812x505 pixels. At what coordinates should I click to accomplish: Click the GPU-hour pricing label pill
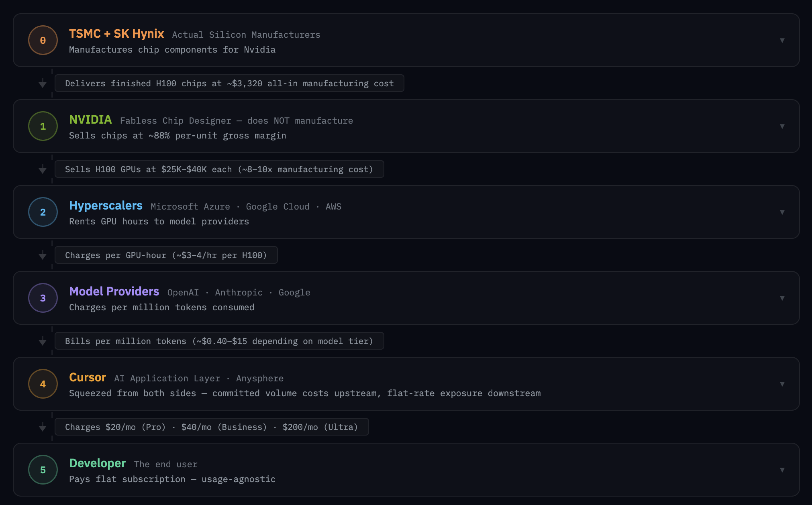(x=166, y=255)
